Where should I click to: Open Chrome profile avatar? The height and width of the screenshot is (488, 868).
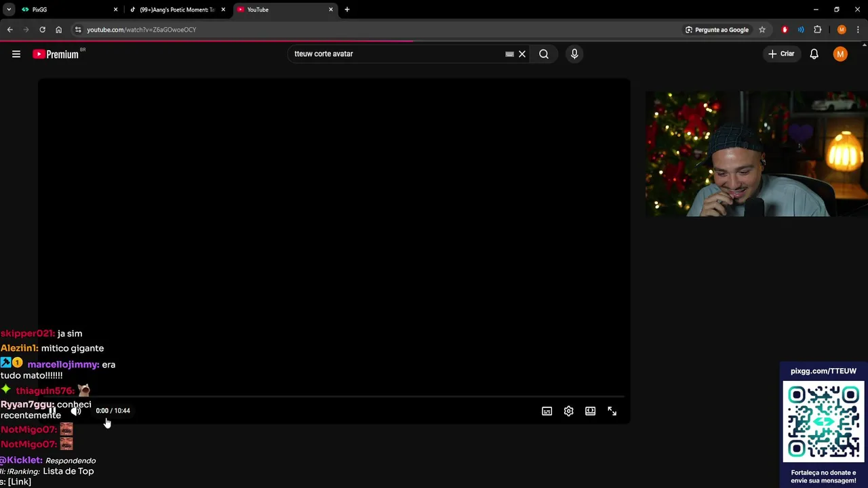(x=842, y=30)
